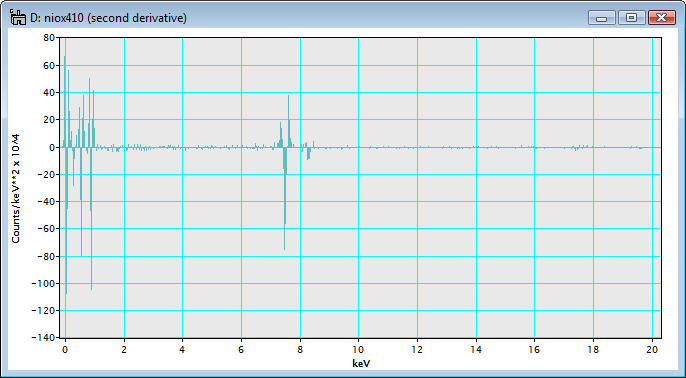Screen dimensions: 686x378
Task: Click the small negative dip near 8.3 keV
Action: tap(308, 153)
